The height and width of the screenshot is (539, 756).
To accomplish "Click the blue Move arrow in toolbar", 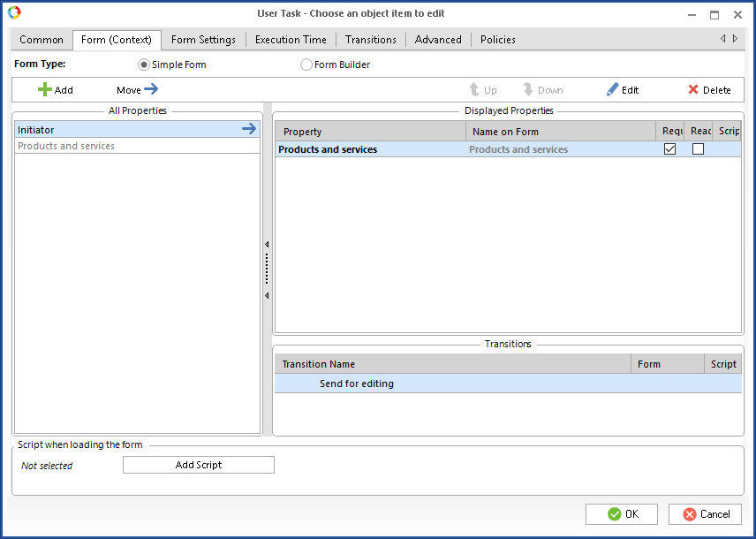I will pos(151,89).
